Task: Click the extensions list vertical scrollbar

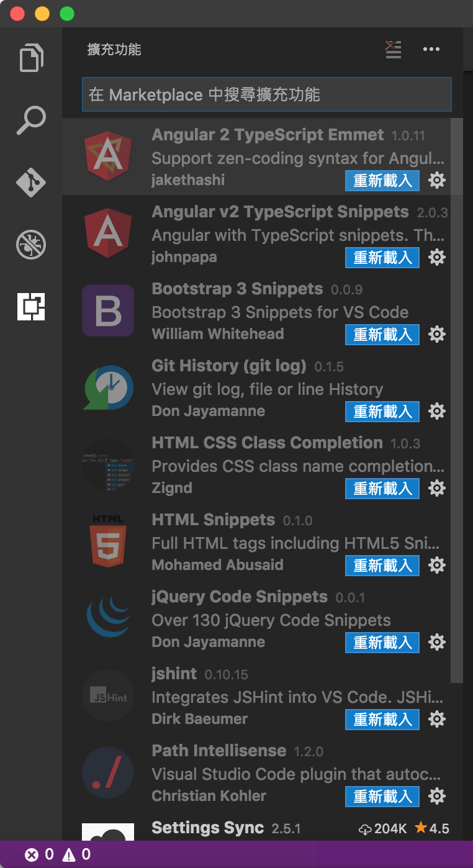Action: point(456,400)
